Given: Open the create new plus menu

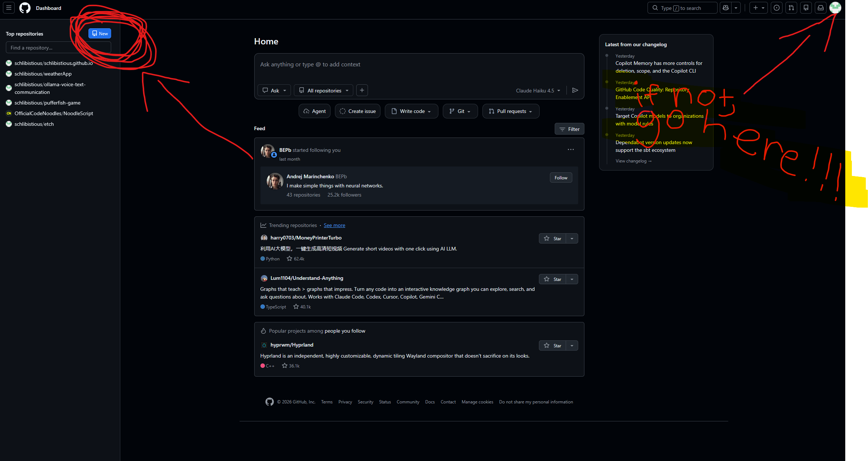Looking at the screenshot, I should click(x=758, y=8).
